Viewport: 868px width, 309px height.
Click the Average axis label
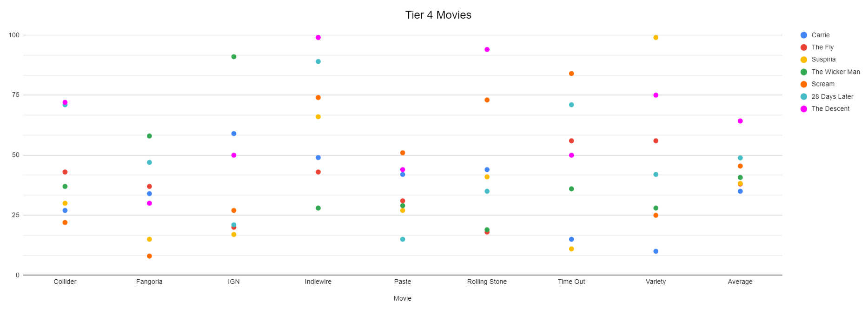tap(740, 282)
